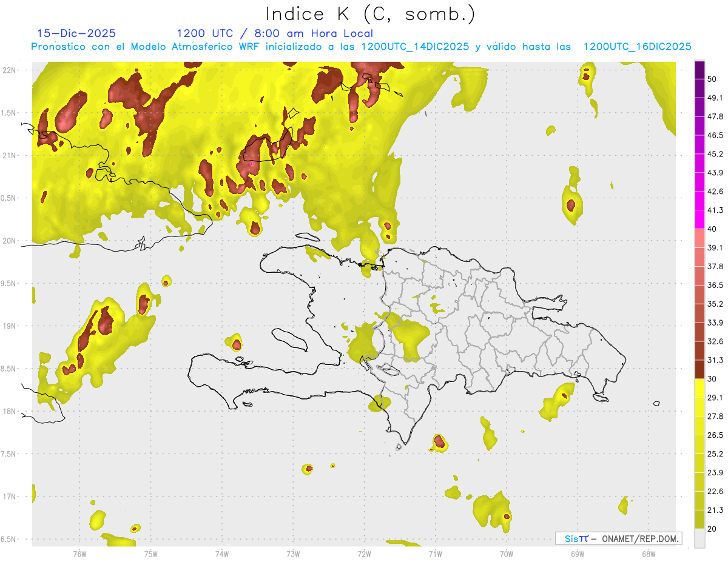Click the colorbar label "32.6"
Image resolution: width=728 pixels, height=562 pixels.
point(715,341)
